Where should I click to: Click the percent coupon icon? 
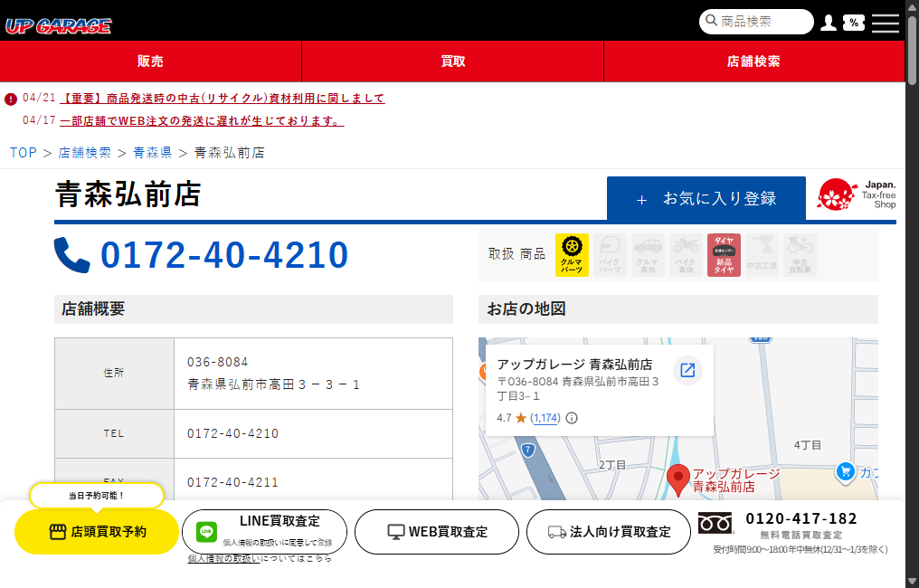point(853,23)
